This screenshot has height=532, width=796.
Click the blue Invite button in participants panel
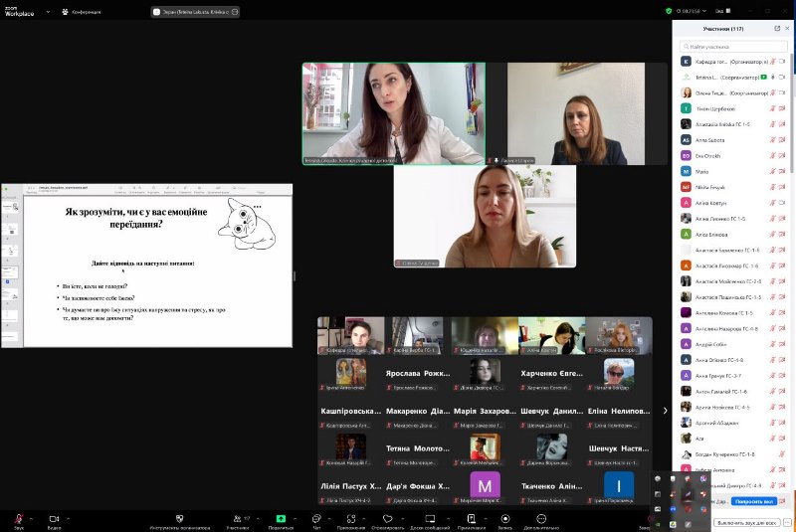point(753,501)
